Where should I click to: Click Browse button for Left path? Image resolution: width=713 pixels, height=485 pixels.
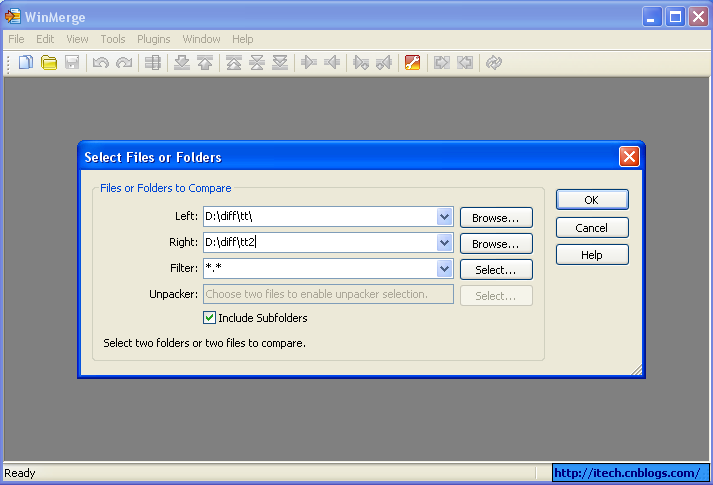point(496,217)
